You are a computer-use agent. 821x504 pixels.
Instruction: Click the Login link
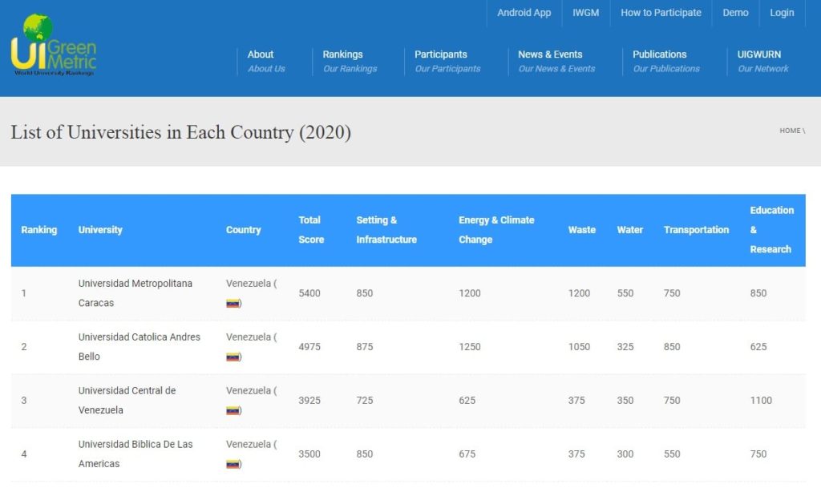point(782,13)
